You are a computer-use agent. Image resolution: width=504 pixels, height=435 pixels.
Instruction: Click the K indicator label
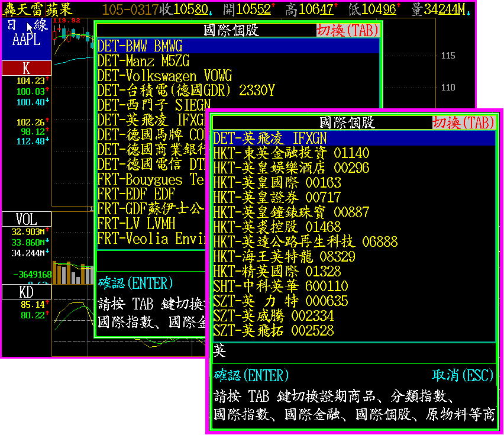coord(26,68)
